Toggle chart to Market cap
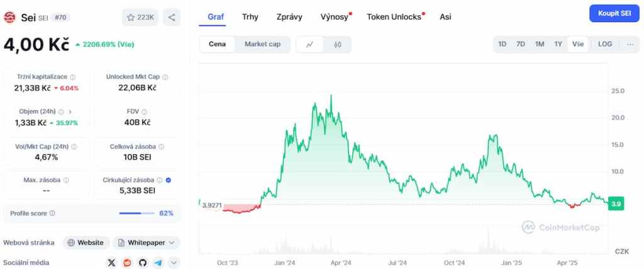Image resolution: width=644 pixels, height=269 pixels. click(262, 44)
